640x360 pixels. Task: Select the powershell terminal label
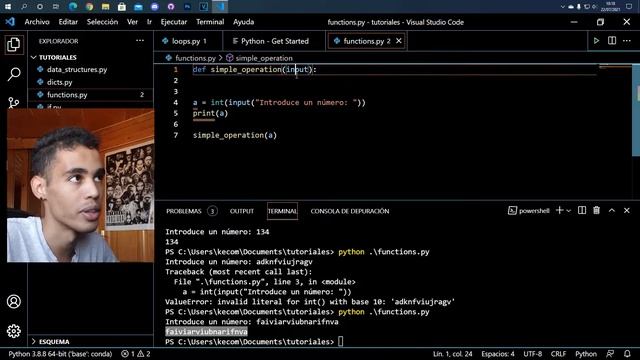click(529, 211)
